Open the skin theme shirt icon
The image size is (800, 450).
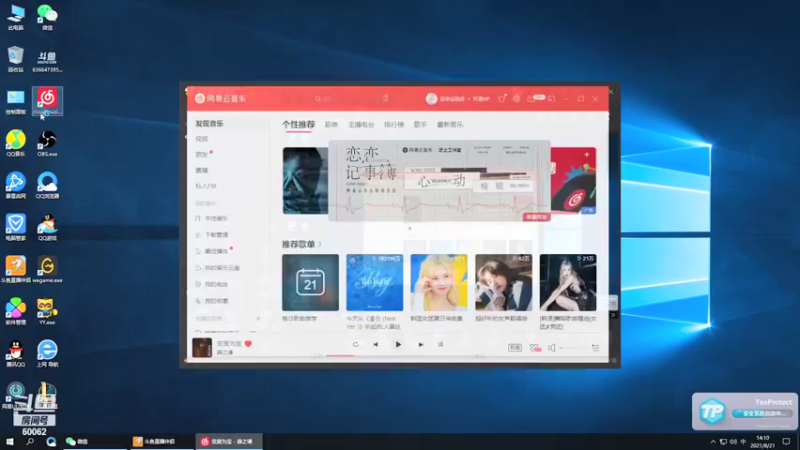pyautogui.click(x=502, y=98)
